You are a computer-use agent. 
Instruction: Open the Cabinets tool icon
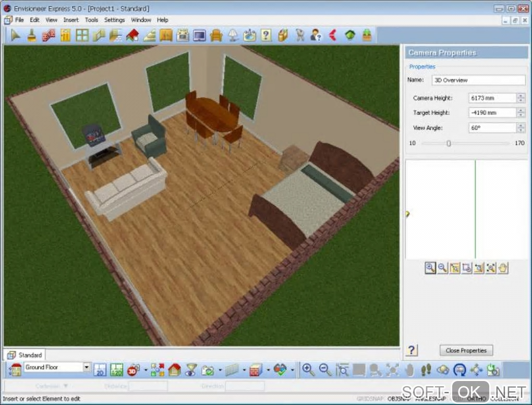point(166,35)
